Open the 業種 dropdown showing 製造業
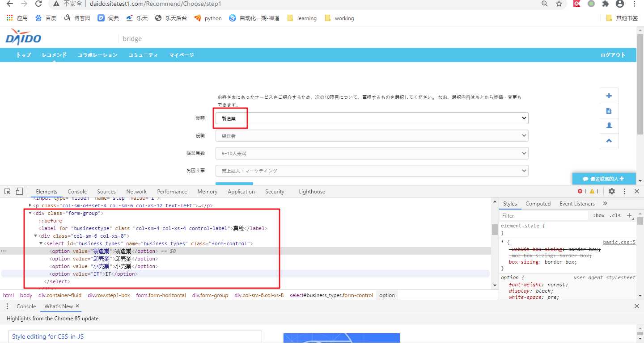 click(372, 118)
